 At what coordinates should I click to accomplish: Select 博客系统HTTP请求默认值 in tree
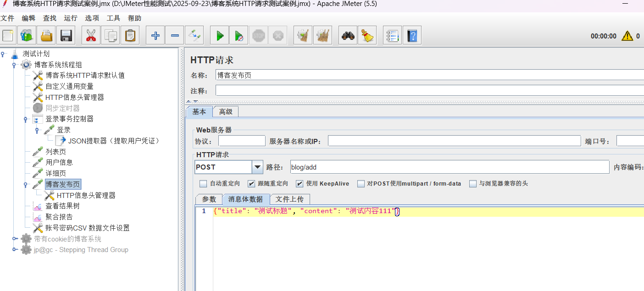pos(85,76)
